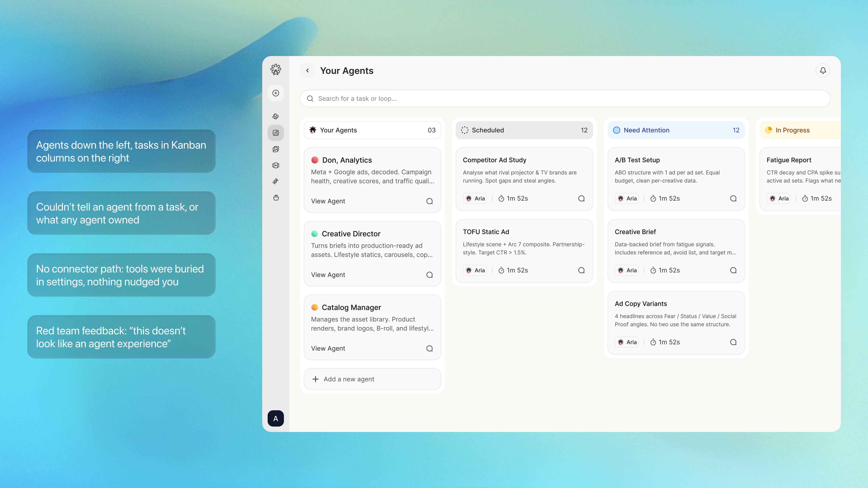Screen dimensions: 868x488
Task: Open the planet icon in sidebar
Action: [x=276, y=117]
